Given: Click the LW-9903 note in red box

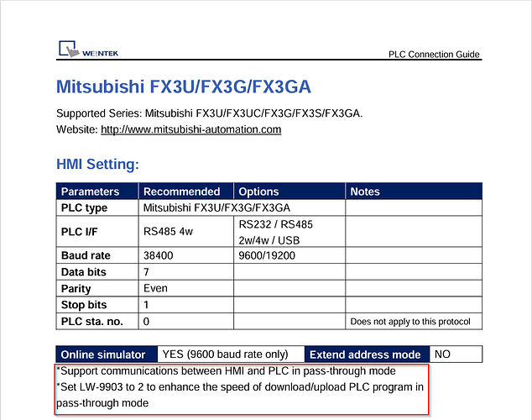Looking at the screenshot, I should pos(240,395).
